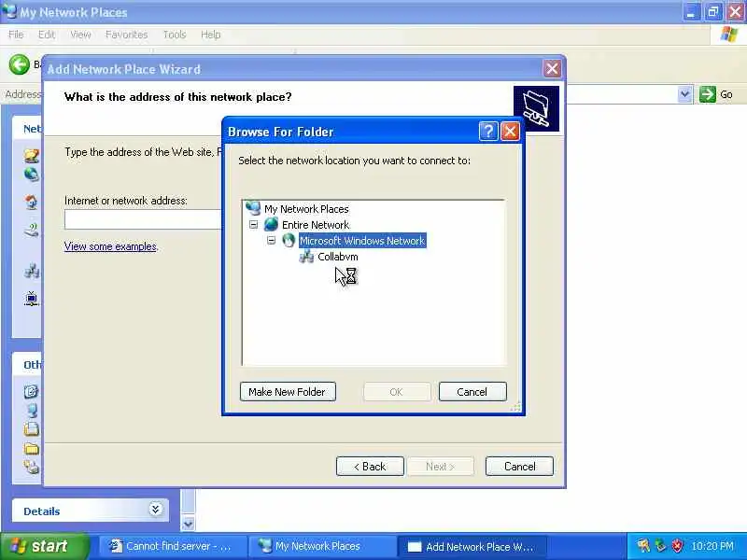The image size is (747, 560).
Task: Close the Browse For Folder dialog
Action: coord(510,131)
